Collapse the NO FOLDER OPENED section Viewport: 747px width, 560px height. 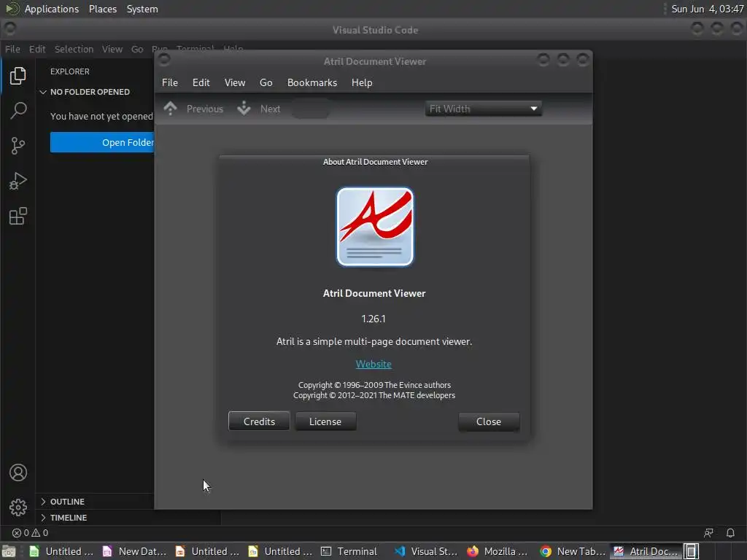point(90,92)
